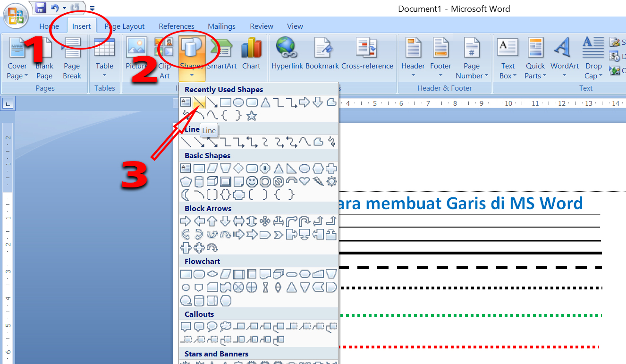Pick the Cross shape in Basic Shapes

coord(331,168)
